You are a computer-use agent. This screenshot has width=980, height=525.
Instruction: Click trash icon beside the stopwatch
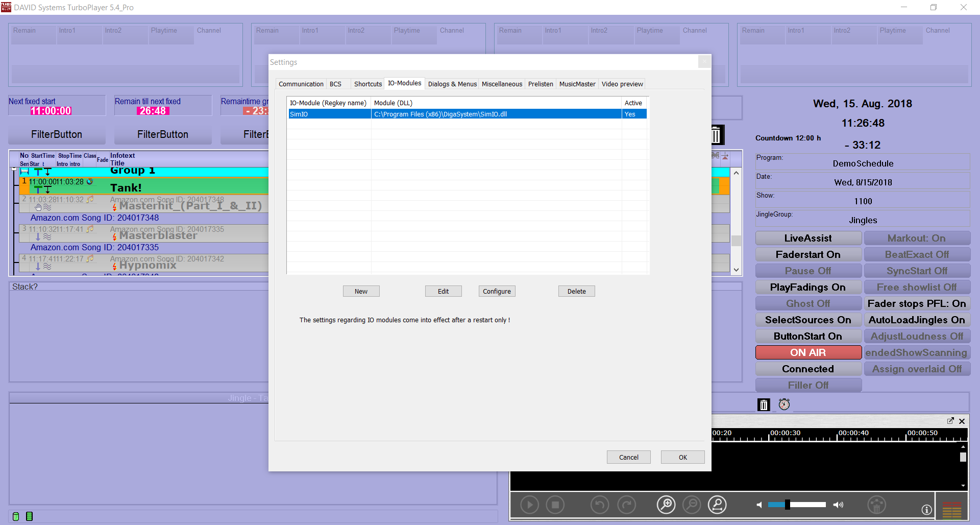tap(764, 405)
